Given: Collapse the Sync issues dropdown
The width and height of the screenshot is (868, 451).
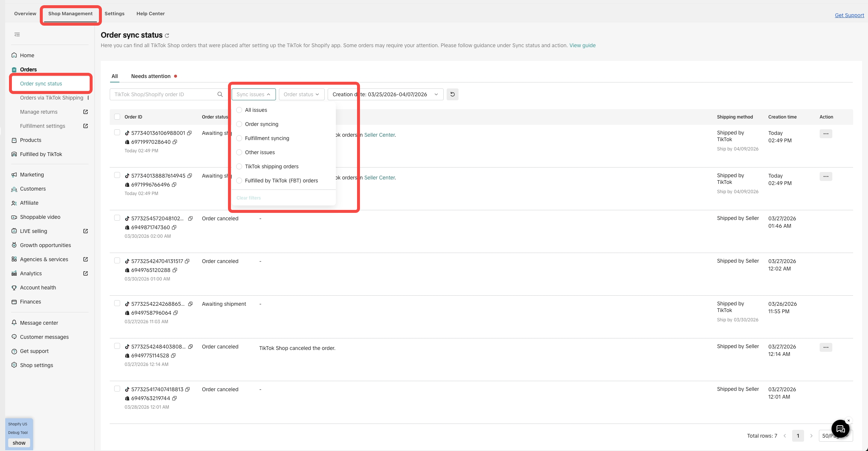Looking at the screenshot, I should 254,94.
